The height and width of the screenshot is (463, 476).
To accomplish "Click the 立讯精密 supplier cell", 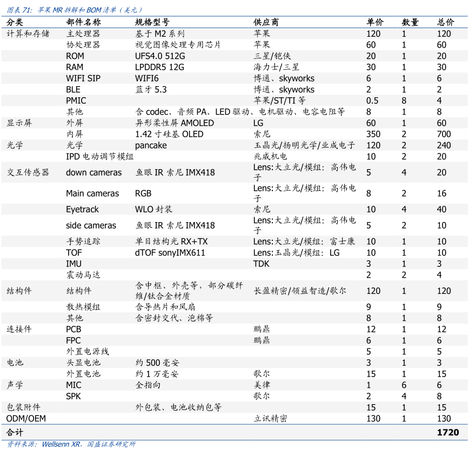I will [x=270, y=419].
